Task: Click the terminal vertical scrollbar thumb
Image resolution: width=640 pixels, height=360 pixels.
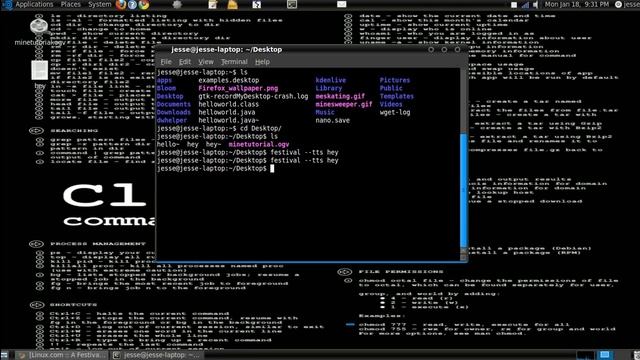Action: pos(464,190)
